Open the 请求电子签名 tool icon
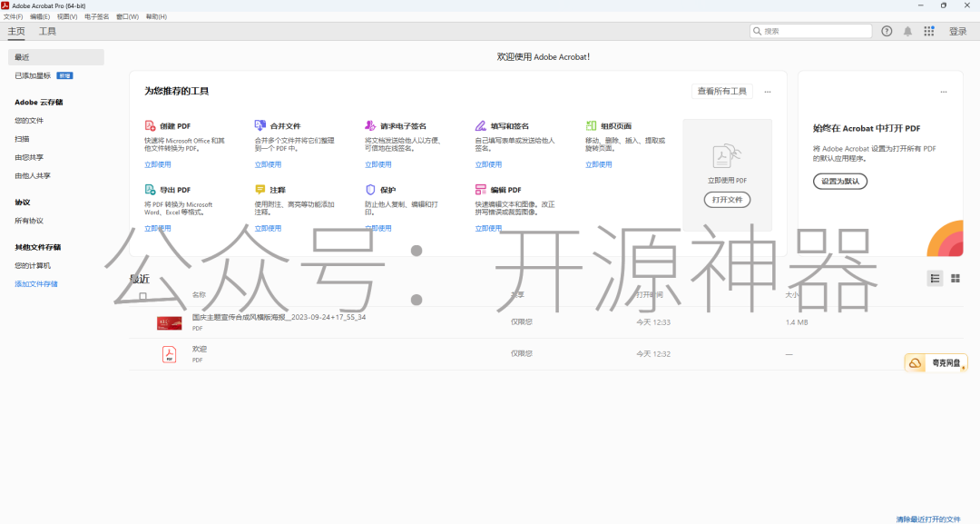Image resolution: width=980 pixels, height=524 pixels. point(370,125)
